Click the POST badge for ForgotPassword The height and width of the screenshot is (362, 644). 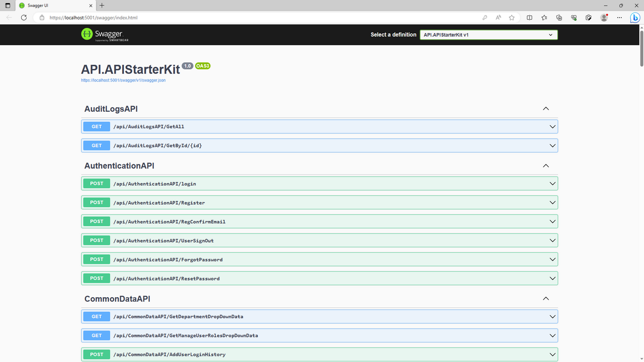97,260
